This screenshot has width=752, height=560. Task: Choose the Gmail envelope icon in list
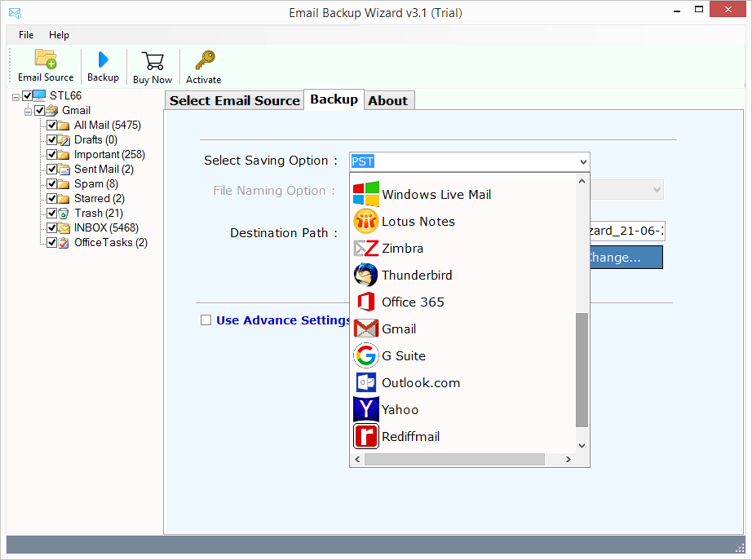(366, 329)
